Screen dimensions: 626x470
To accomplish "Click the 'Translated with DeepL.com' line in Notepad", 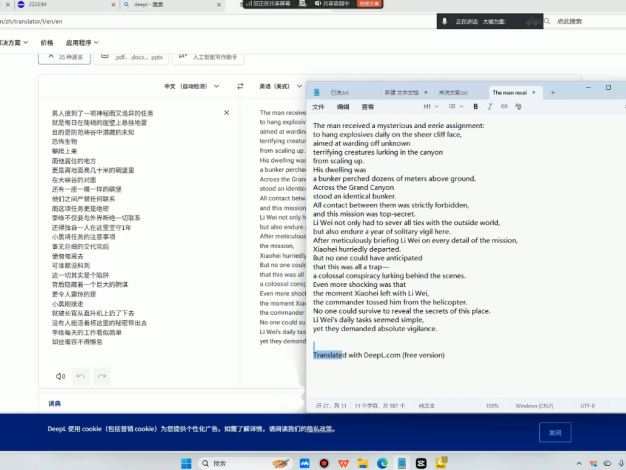I will [378, 355].
